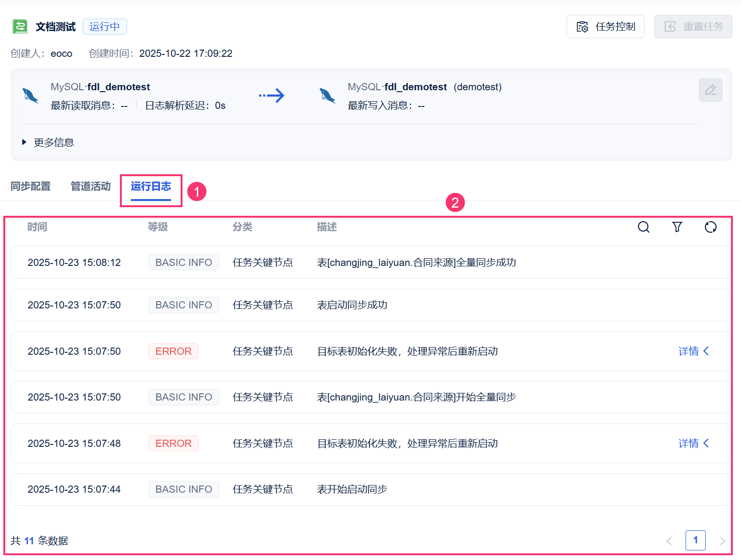
Task: Click the 重置任务 reset task button
Action: (693, 27)
